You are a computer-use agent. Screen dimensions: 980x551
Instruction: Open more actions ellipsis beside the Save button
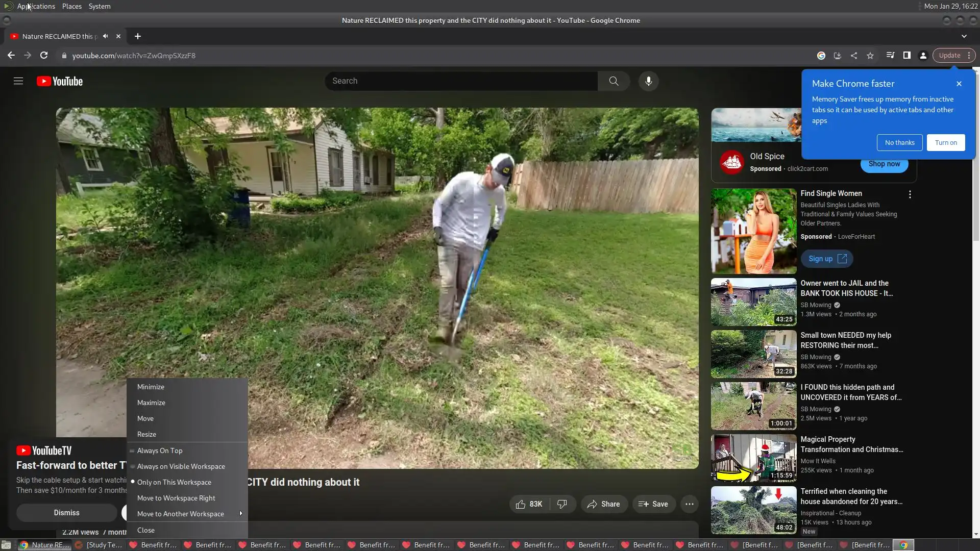(689, 504)
